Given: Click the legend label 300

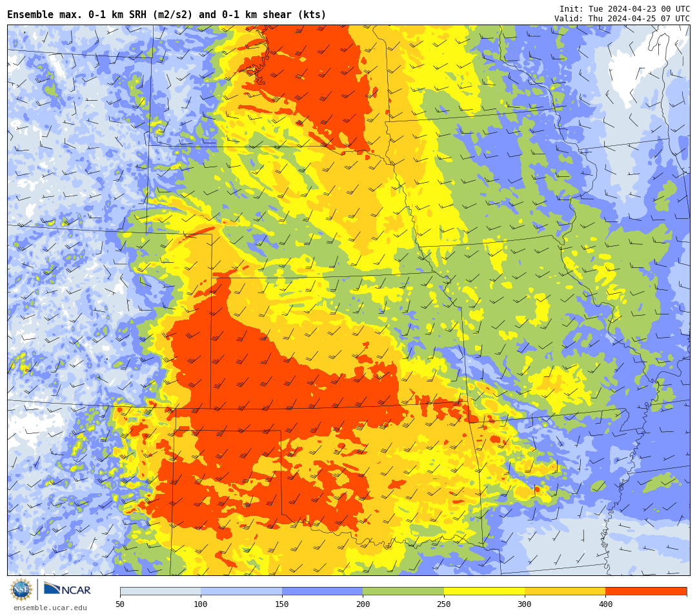Looking at the screenshot, I should [x=525, y=604].
